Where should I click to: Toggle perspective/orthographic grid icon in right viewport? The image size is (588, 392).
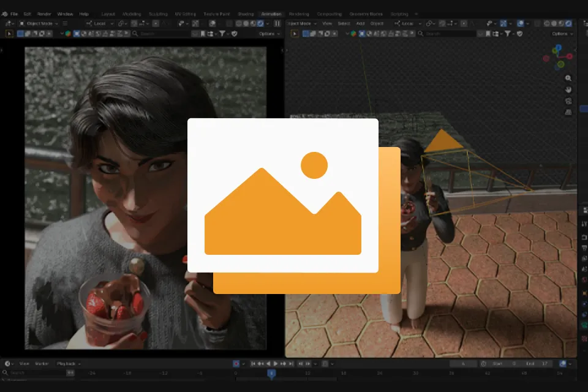coord(568,112)
